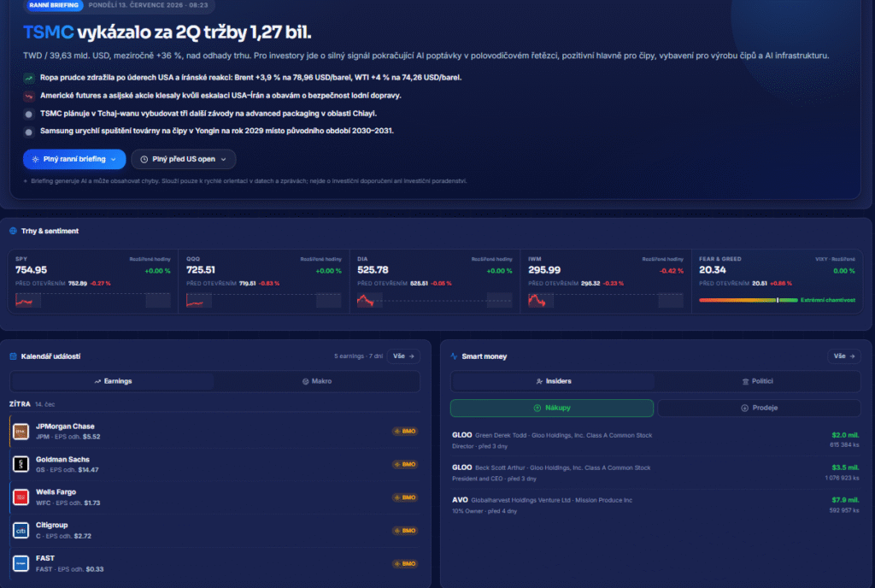Click the globe icon beside Trhy & sentiment
This screenshot has height=588, width=875.
[13, 231]
